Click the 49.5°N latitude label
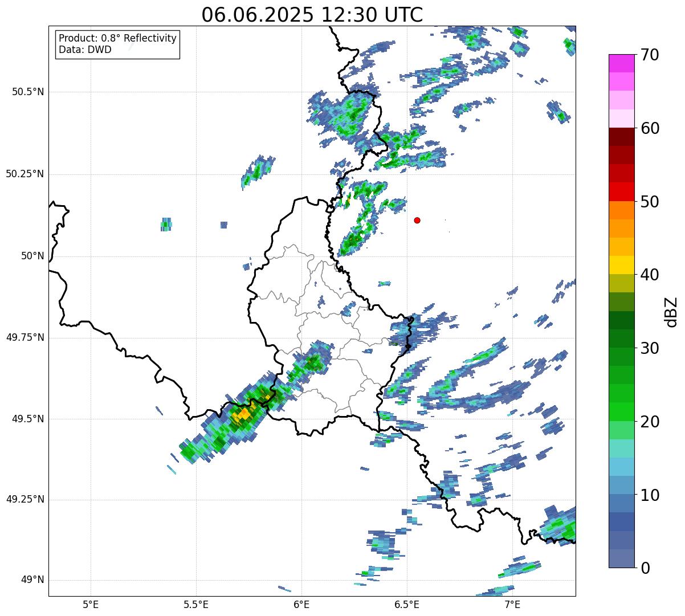 [x=28, y=419]
